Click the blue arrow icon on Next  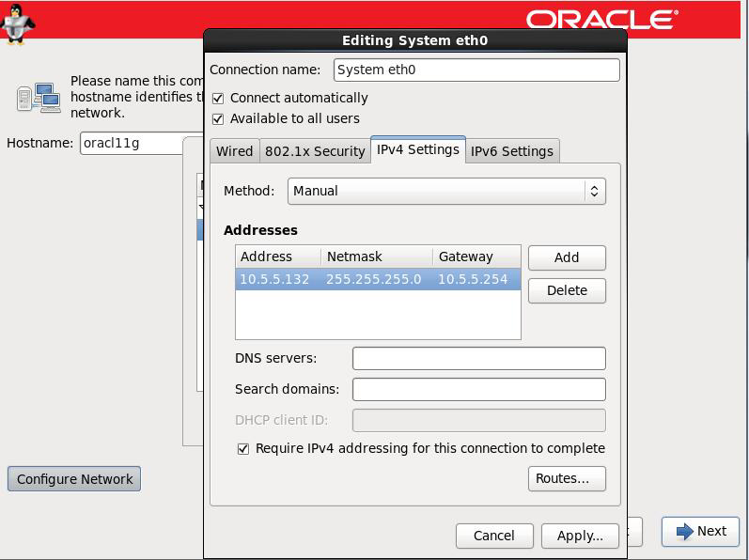684,531
